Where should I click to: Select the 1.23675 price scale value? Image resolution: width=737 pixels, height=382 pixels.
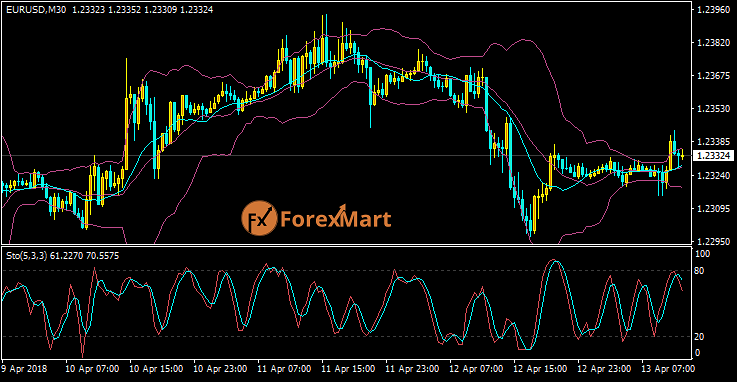713,75
